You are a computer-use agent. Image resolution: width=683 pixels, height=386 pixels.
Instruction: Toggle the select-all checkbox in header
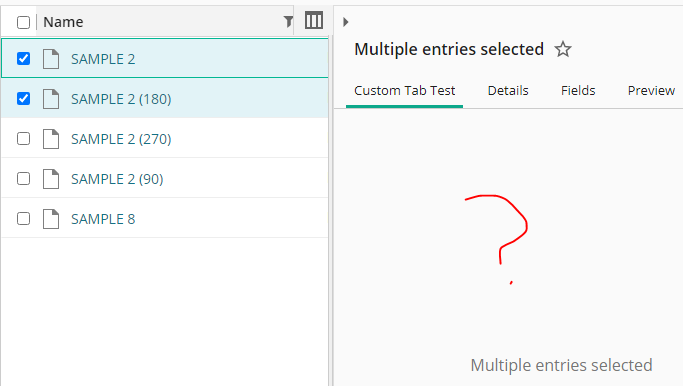click(24, 22)
